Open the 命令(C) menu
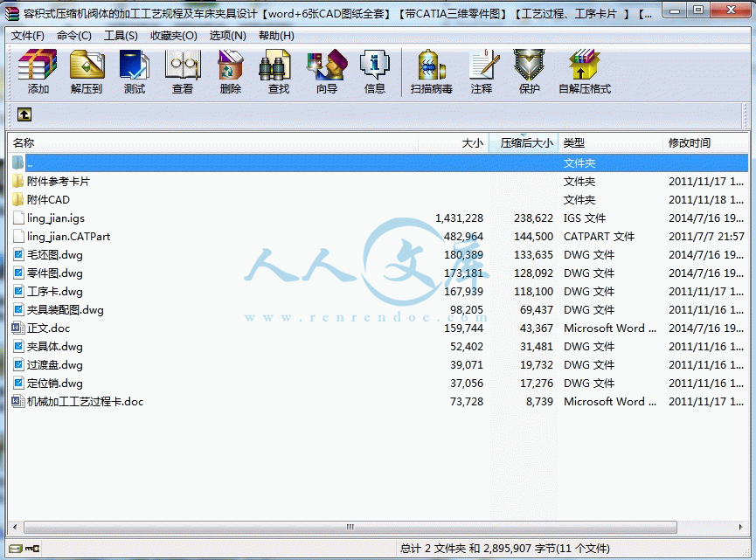Viewport: 756px width, 560px height. click(73, 36)
